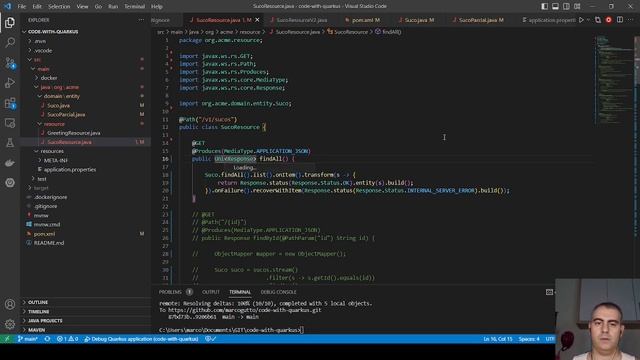Viewport: 640px width, 360px height.
Task: Expand the OUTLINE section
Action: (x=86, y=302)
